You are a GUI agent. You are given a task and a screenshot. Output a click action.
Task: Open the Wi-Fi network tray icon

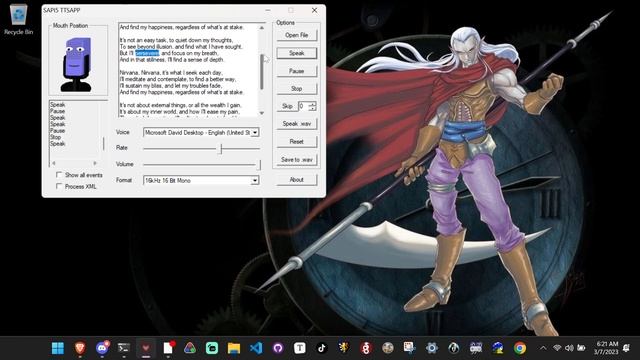557,348
